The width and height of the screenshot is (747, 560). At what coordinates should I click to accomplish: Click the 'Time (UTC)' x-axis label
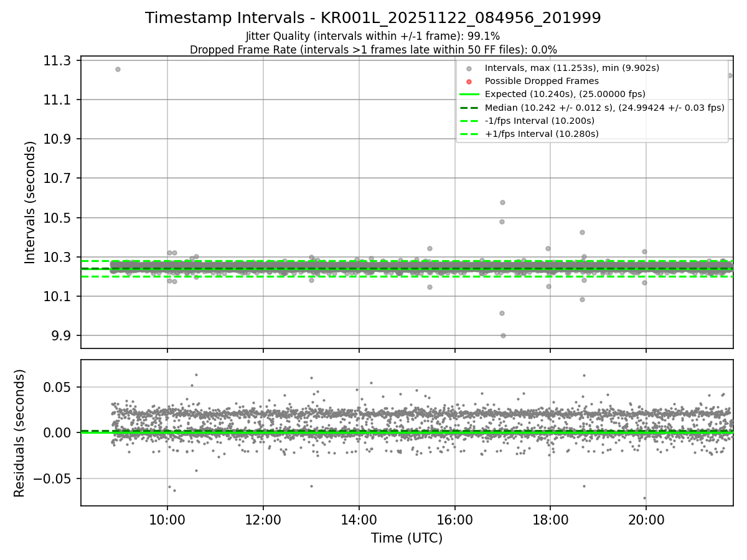tap(406, 538)
